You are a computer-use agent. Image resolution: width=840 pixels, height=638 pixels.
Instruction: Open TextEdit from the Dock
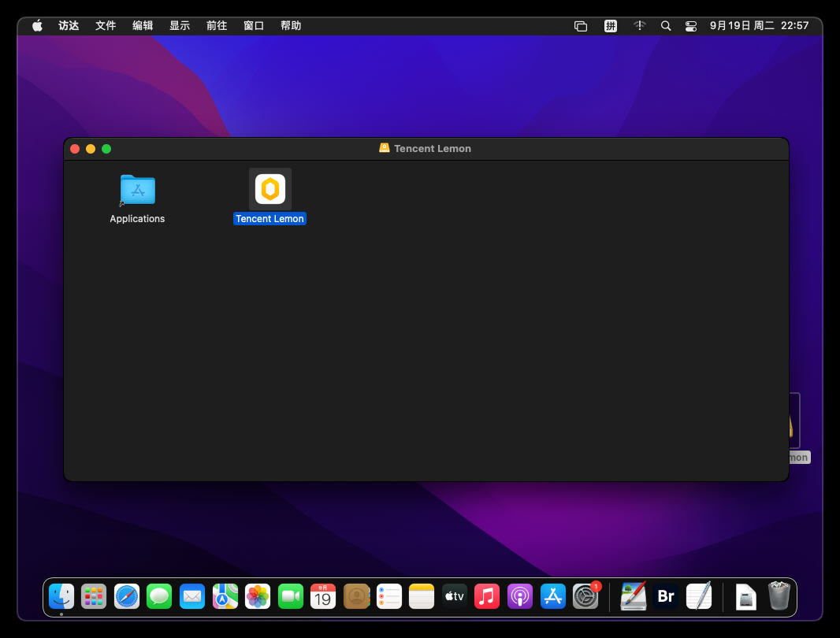[x=699, y=596]
